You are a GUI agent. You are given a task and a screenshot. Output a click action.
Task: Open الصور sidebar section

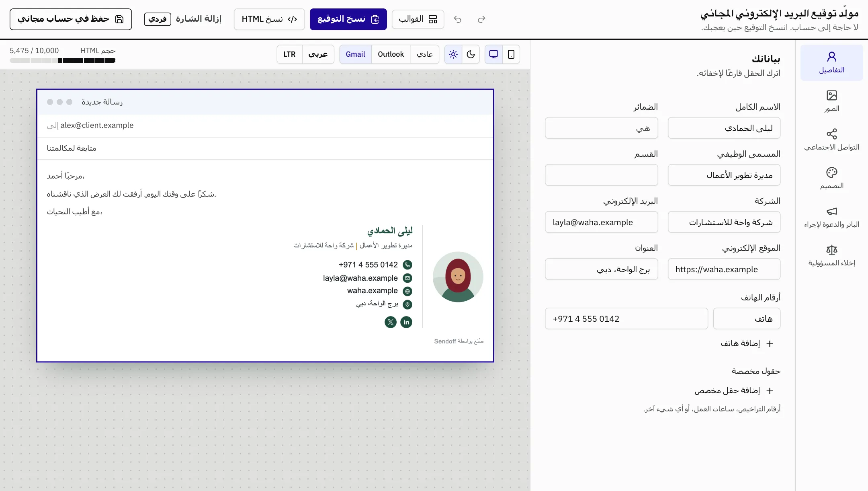click(831, 101)
